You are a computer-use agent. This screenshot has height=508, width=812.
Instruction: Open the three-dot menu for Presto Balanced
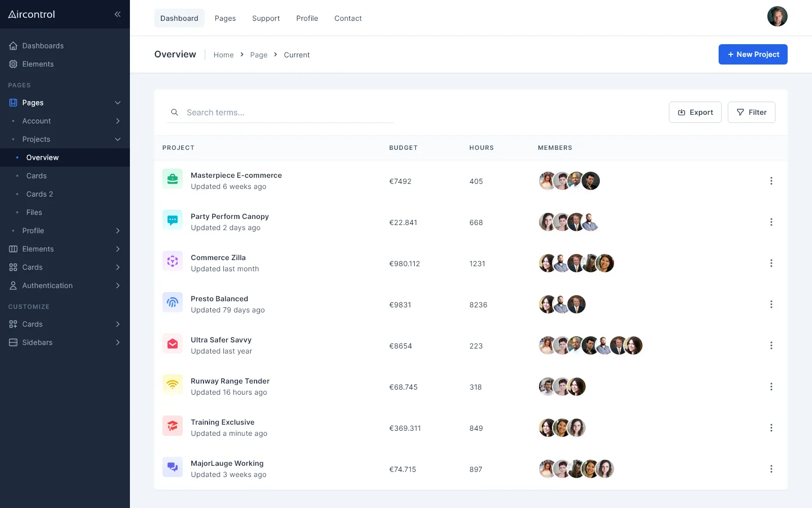pos(771,304)
